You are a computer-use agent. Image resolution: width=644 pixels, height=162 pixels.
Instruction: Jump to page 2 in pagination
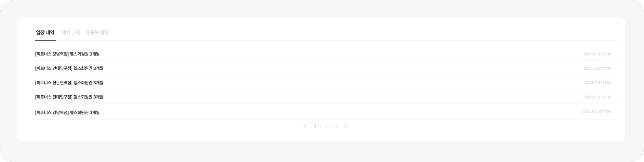tap(321, 126)
